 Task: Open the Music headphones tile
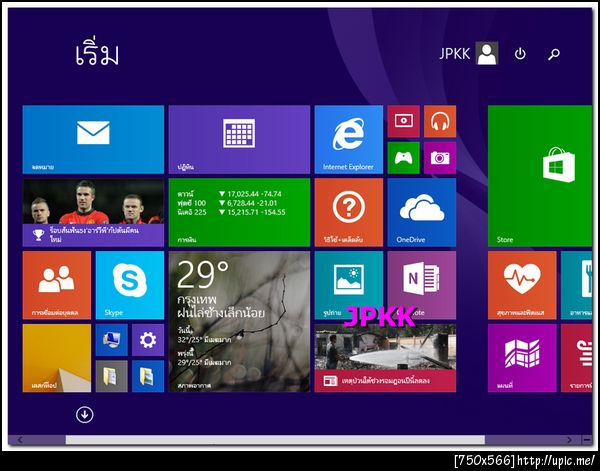click(440, 121)
